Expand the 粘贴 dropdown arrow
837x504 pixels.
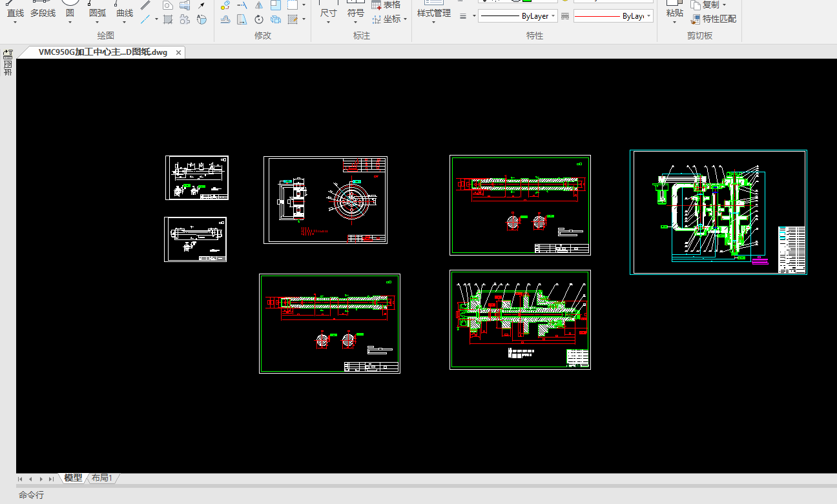pyautogui.click(x=674, y=23)
